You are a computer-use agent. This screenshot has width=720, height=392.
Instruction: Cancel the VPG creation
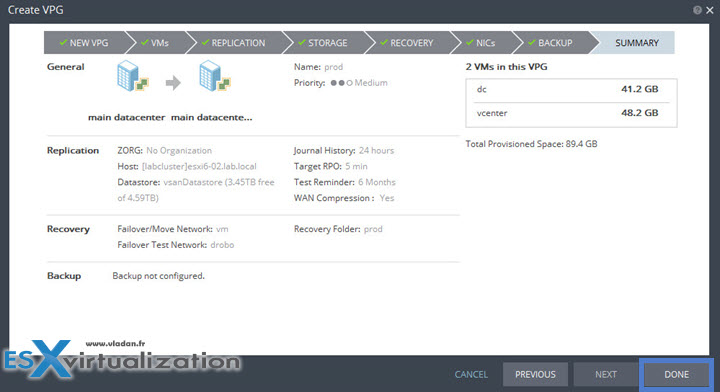click(471, 375)
